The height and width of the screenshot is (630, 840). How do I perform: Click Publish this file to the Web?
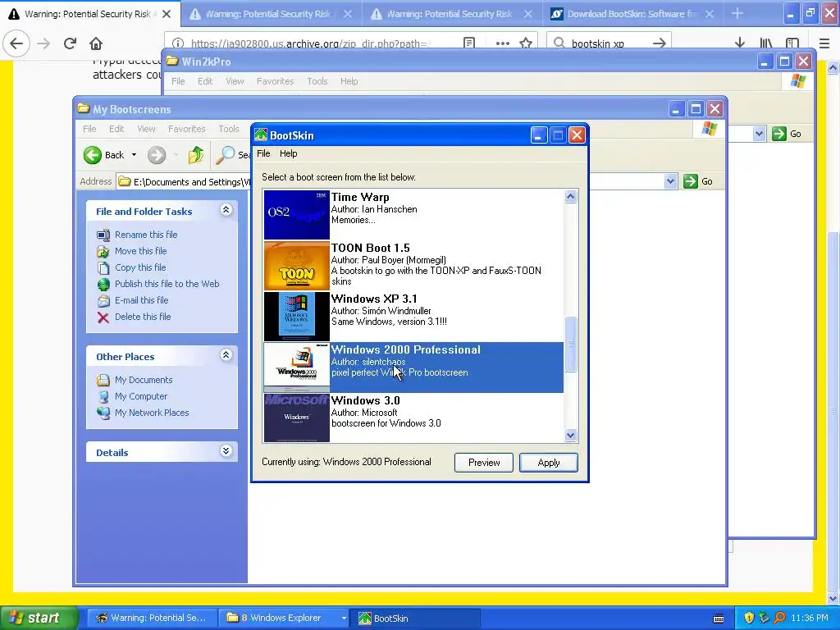click(167, 284)
